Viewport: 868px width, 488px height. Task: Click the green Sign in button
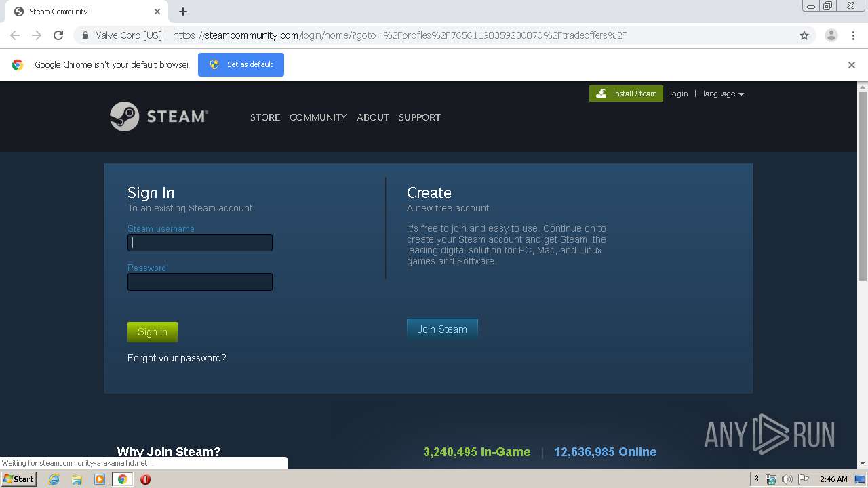pyautogui.click(x=153, y=332)
